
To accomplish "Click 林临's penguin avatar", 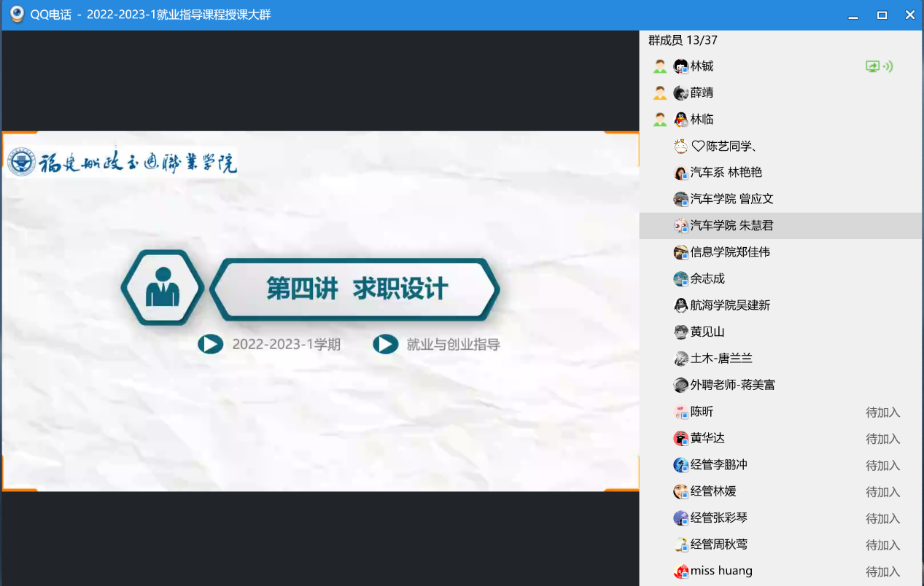I will 680,120.
